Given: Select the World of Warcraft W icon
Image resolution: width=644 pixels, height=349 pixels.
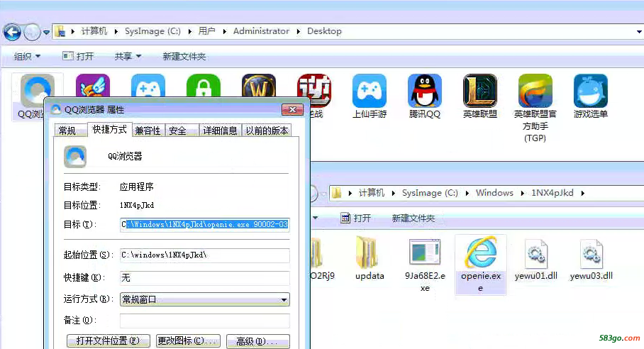Looking at the screenshot, I should [258, 85].
